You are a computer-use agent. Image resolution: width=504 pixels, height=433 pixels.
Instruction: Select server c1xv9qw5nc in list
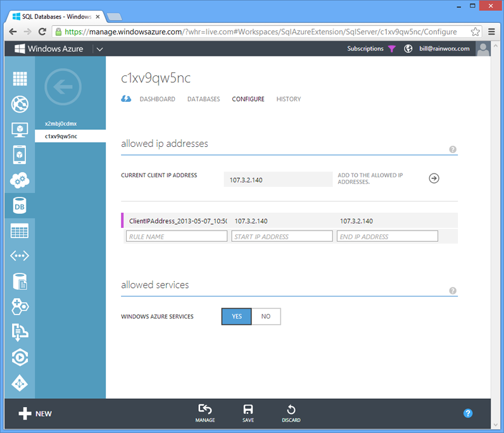[70, 136]
